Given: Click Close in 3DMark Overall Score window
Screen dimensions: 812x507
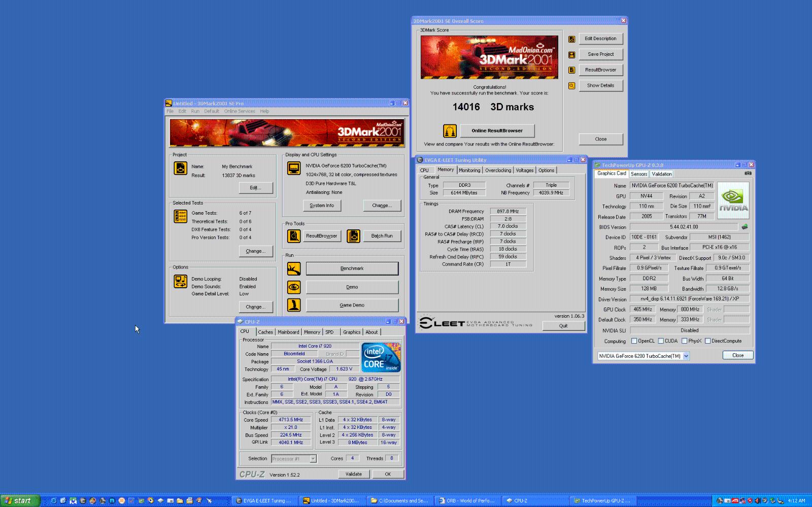Looking at the screenshot, I should [601, 139].
